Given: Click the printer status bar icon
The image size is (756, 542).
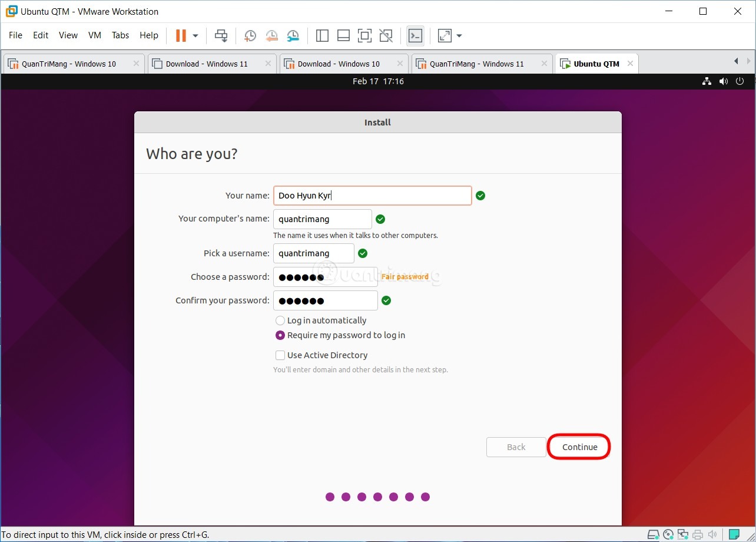Looking at the screenshot, I should pyautogui.click(x=698, y=535).
